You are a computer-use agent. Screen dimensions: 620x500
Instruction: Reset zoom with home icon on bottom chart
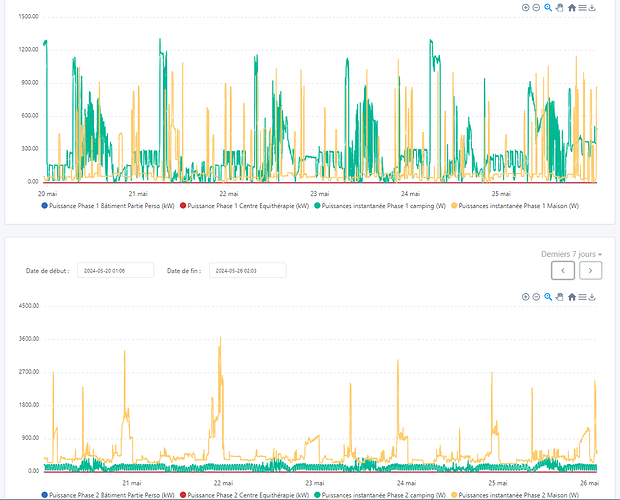pyautogui.click(x=571, y=297)
